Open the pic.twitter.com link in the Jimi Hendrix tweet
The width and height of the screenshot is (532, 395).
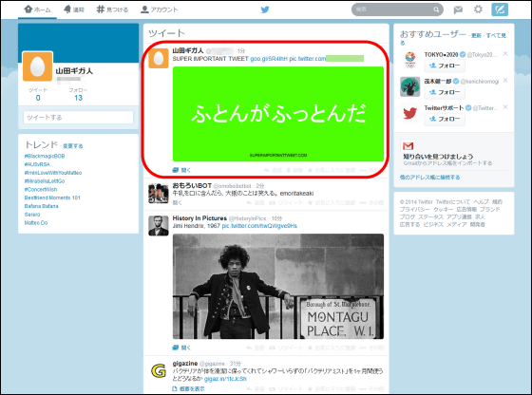(x=259, y=226)
